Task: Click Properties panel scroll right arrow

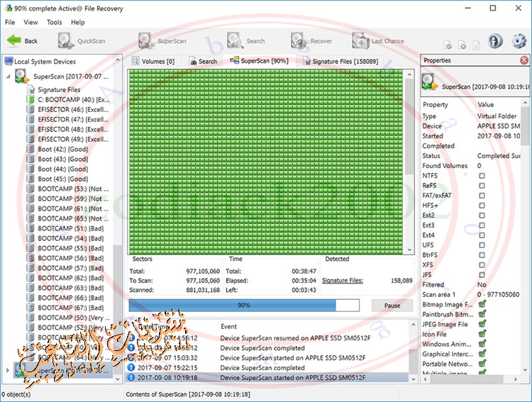Action: point(516,379)
